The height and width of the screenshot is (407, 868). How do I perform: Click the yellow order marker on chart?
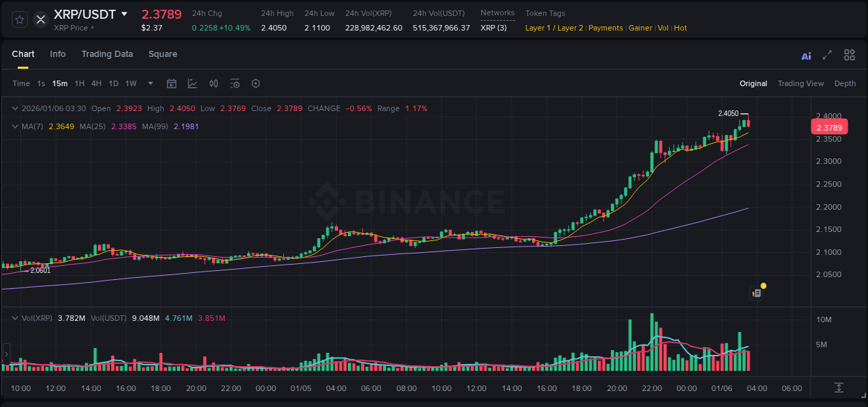click(762, 285)
